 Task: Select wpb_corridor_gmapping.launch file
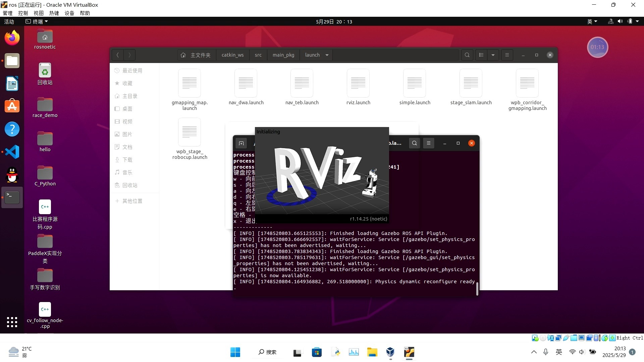[527, 90]
